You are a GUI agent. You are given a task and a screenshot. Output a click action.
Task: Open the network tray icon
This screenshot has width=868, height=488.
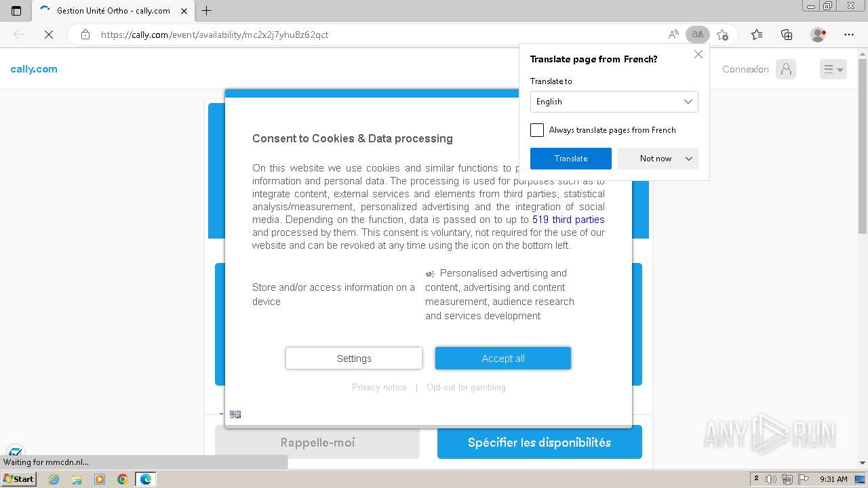point(787,479)
